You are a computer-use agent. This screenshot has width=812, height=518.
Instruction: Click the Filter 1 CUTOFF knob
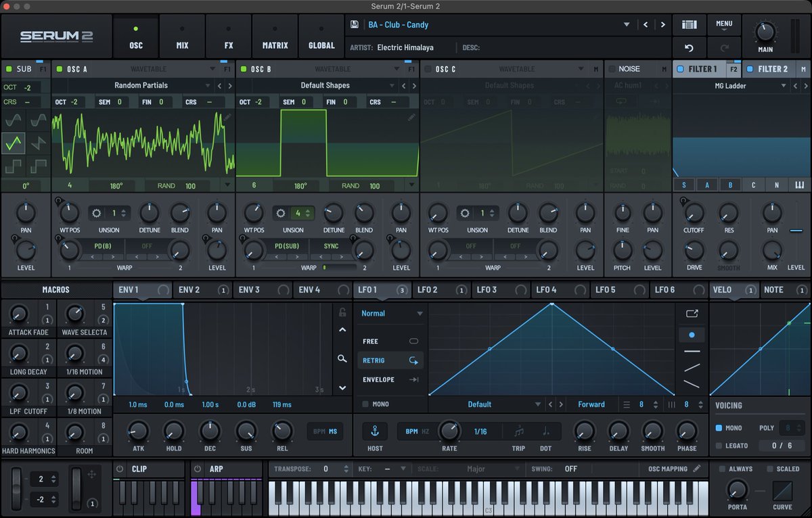tap(694, 213)
